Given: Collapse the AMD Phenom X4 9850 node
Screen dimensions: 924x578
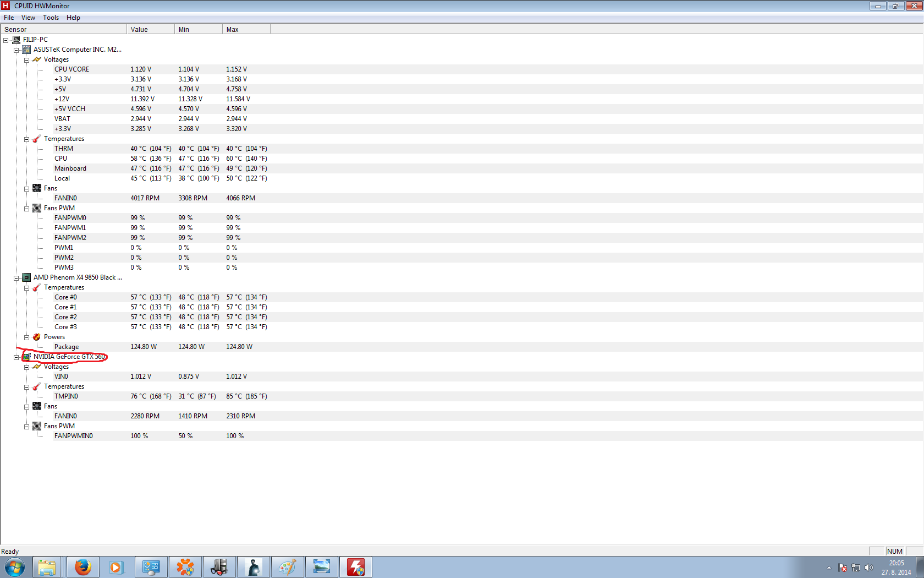Looking at the screenshot, I should coord(16,278).
